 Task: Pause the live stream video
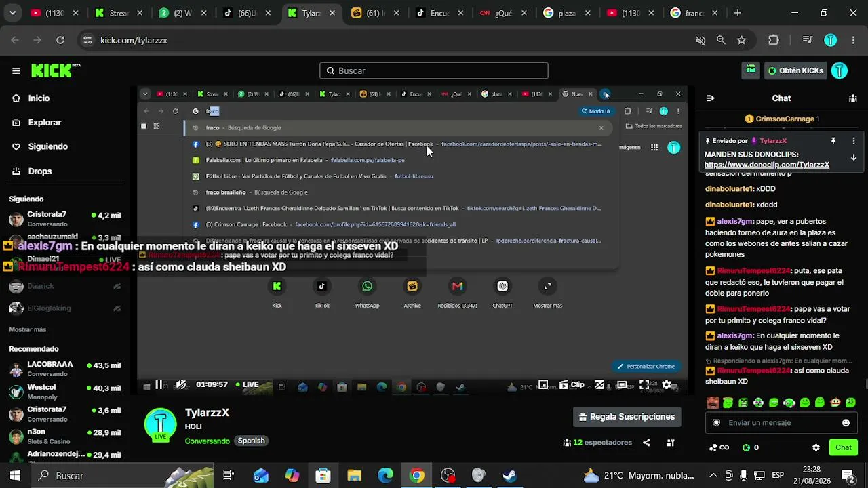click(159, 385)
